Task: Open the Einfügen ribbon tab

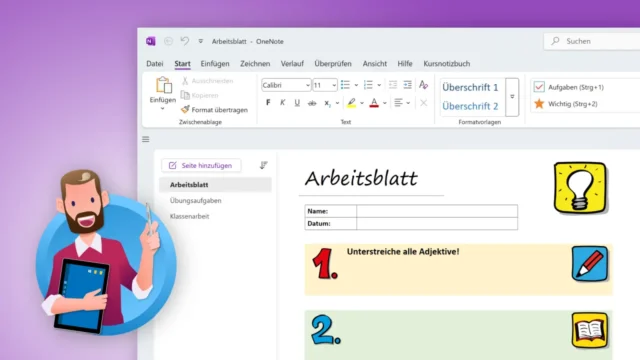Action: point(215,64)
